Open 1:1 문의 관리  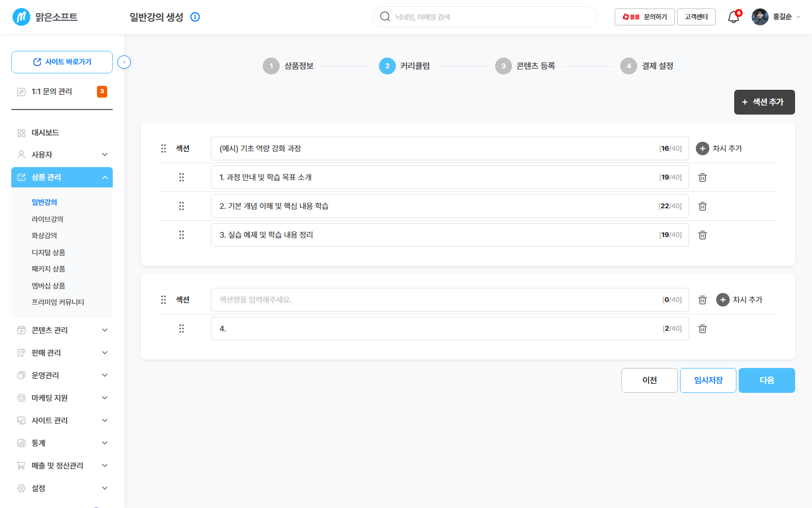(52, 91)
